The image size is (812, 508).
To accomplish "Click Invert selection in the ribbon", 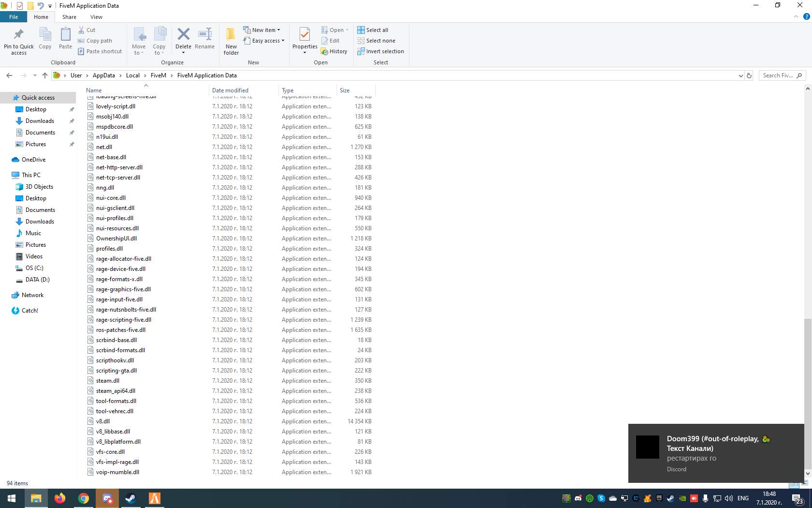I will pyautogui.click(x=380, y=51).
